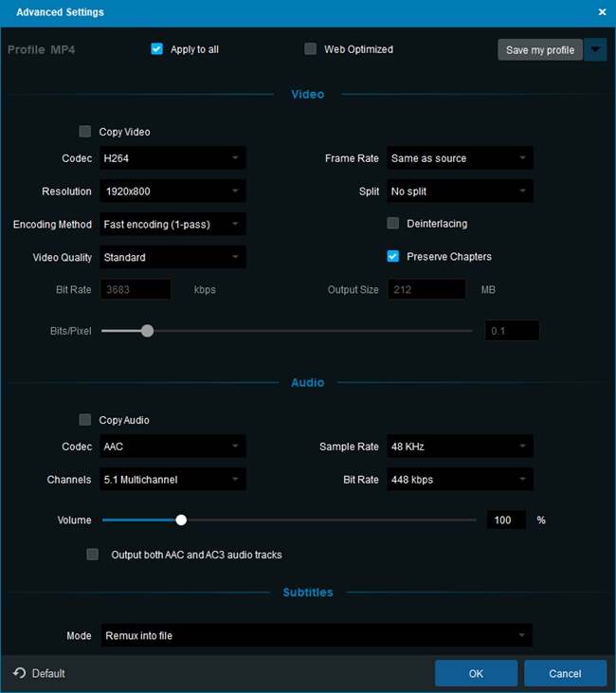Click the Save my profile button

tap(540, 50)
